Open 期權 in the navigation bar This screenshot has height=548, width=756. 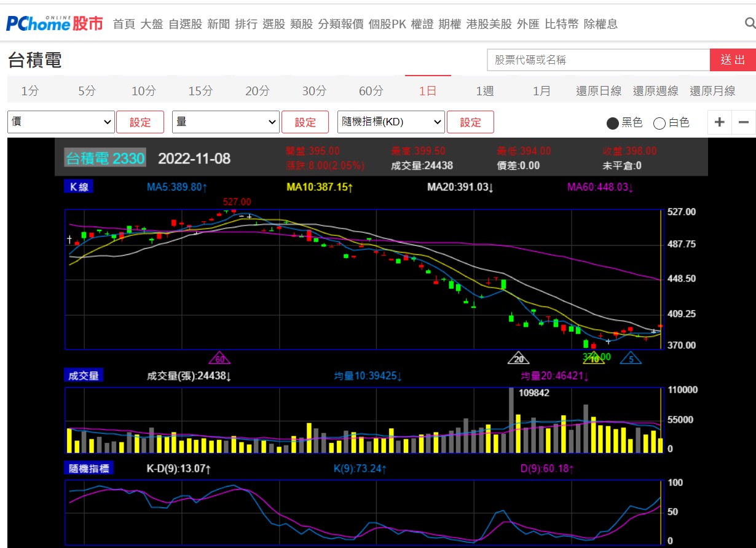pos(450,24)
